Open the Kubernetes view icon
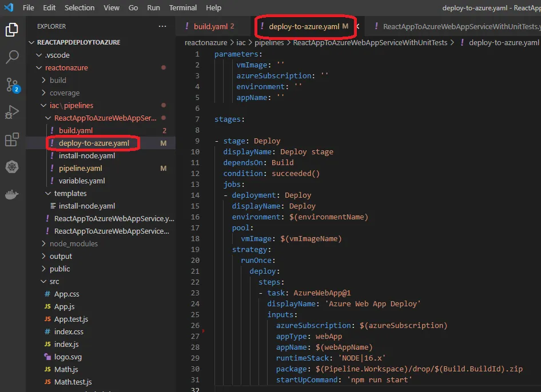541x392 pixels. tap(12, 167)
